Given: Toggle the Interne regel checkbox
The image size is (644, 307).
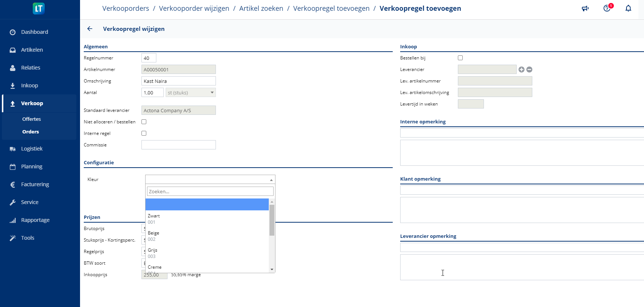Looking at the screenshot, I should click(x=144, y=133).
